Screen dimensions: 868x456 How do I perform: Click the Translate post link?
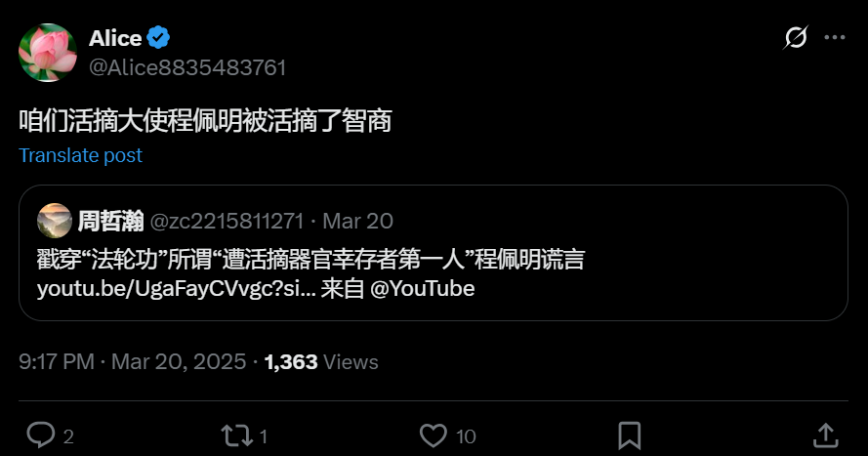tap(80, 155)
